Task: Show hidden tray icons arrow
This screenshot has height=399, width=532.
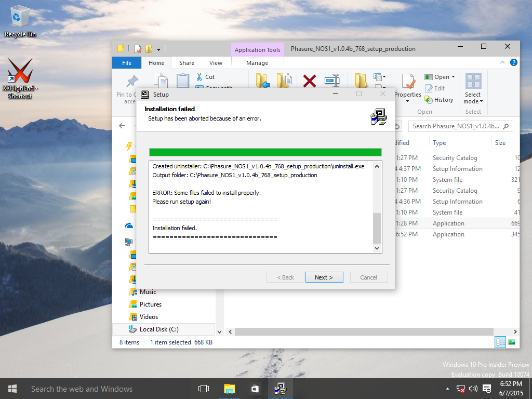Action: (x=447, y=389)
